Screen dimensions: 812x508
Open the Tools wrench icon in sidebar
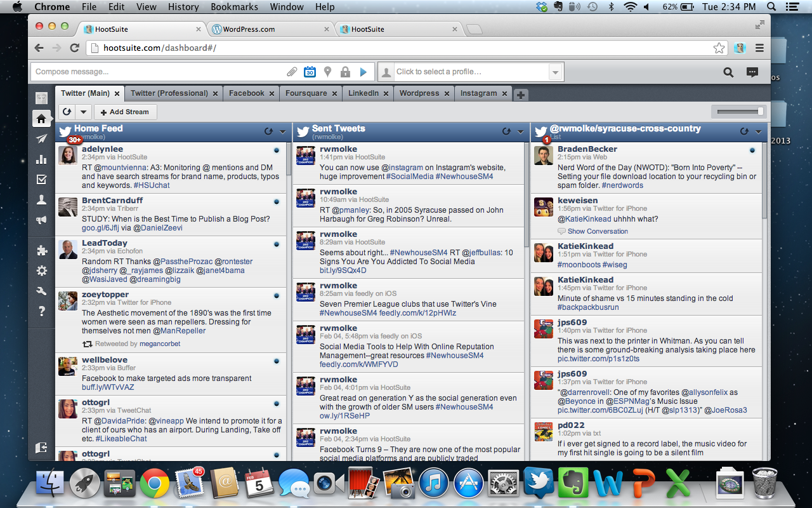point(41,291)
